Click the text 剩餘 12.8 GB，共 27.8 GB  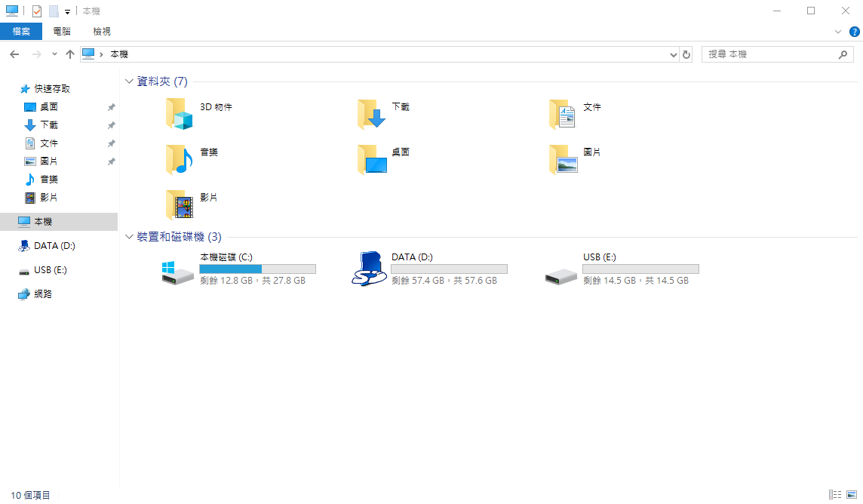coord(253,281)
